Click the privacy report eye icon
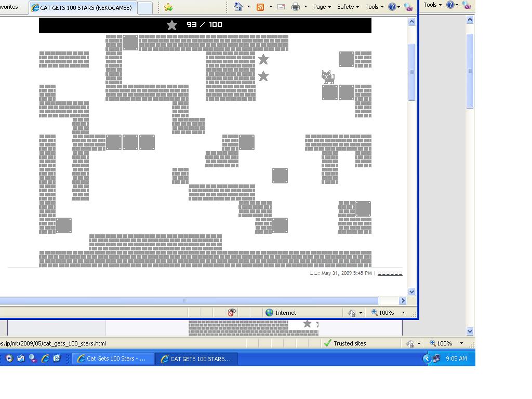The height and width of the screenshot is (399, 532). click(x=232, y=312)
